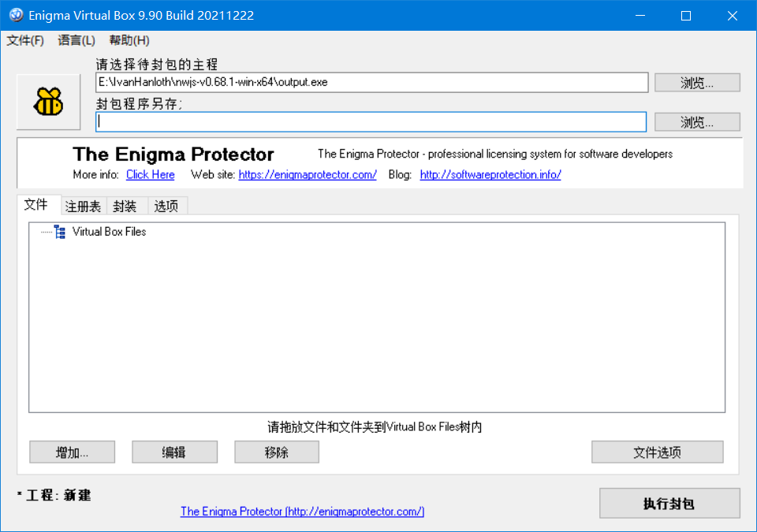Focus the 封包程序另存 output path field
This screenshot has height=532, width=757.
371,122
